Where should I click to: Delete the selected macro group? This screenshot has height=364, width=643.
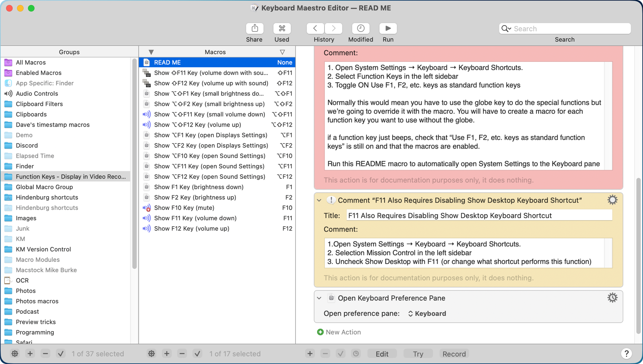click(x=45, y=354)
